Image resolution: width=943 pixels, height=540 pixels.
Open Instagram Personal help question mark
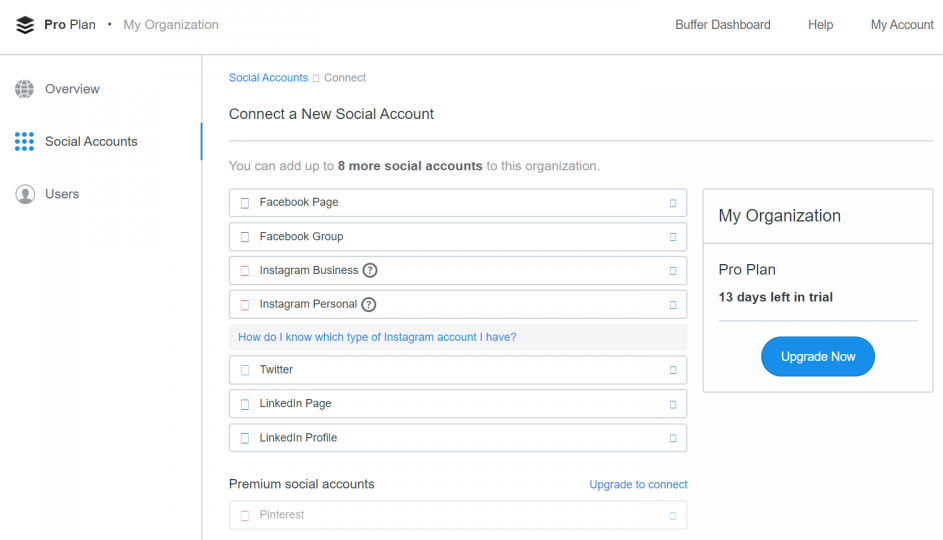tap(369, 304)
